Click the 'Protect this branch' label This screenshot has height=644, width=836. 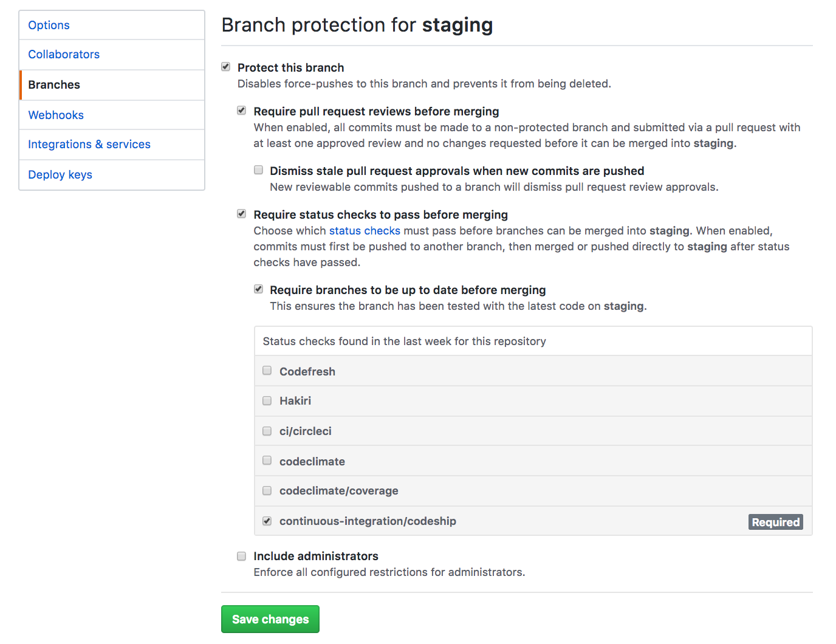(x=291, y=67)
